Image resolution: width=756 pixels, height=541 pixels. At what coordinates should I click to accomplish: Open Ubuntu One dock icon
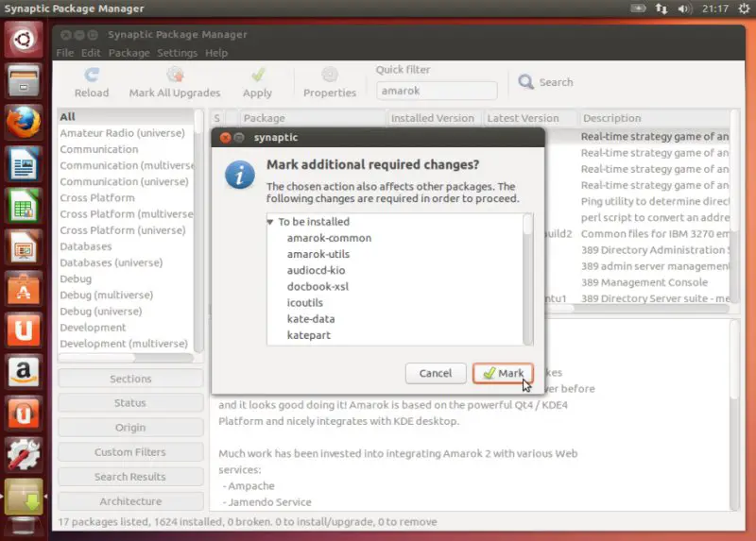tap(23, 330)
